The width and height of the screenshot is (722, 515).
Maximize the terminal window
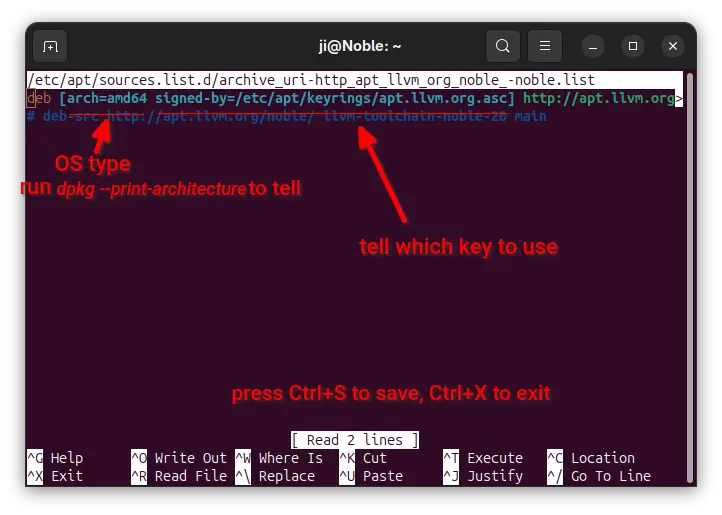[x=633, y=47]
